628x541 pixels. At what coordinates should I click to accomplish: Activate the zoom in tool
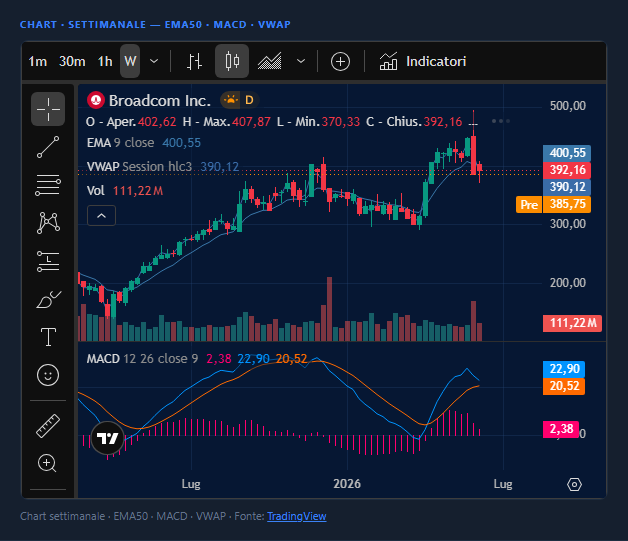47,463
